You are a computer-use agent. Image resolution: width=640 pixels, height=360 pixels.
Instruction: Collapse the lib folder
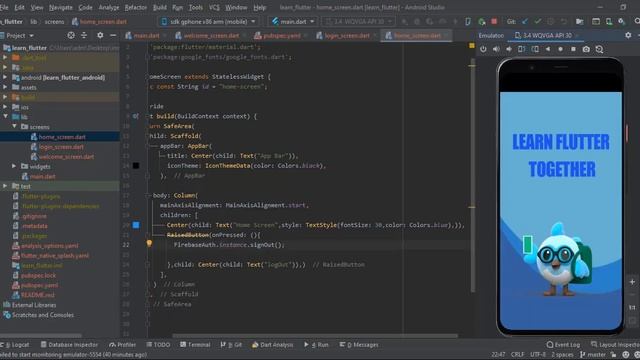[5, 117]
